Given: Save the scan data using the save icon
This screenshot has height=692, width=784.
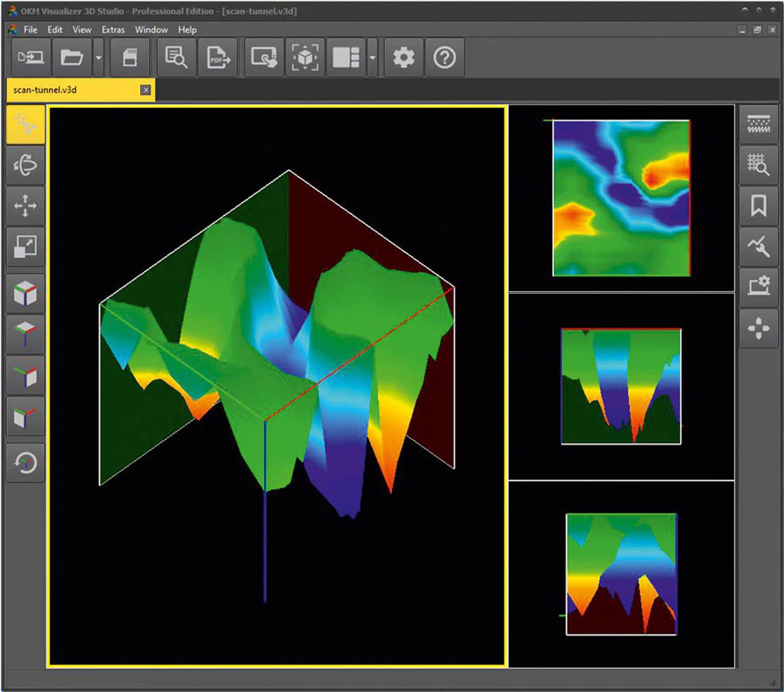Looking at the screenshot, I should pos(131,58).
